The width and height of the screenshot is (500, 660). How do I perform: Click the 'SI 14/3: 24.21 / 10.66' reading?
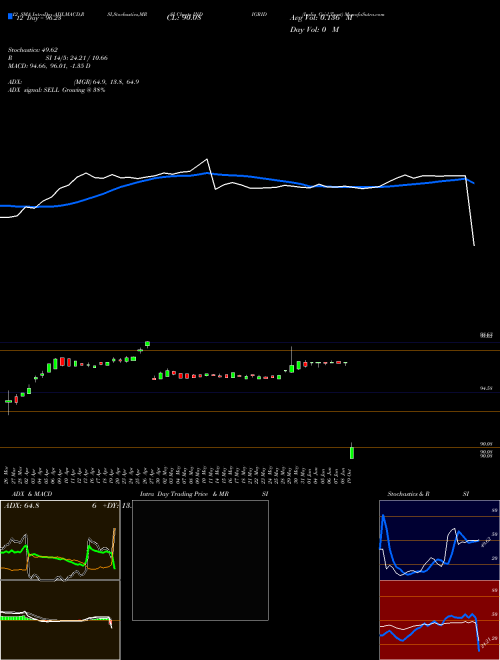point(77,58)
